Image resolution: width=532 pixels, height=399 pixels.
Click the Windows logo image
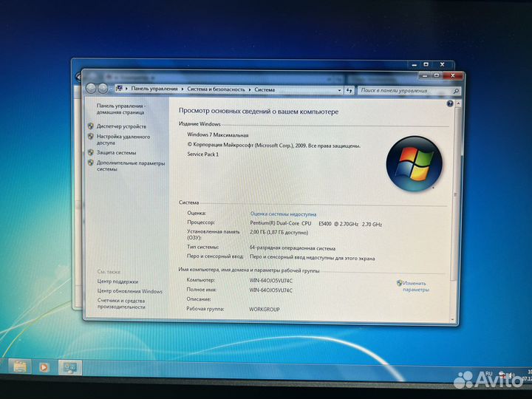tap(414, 163)
